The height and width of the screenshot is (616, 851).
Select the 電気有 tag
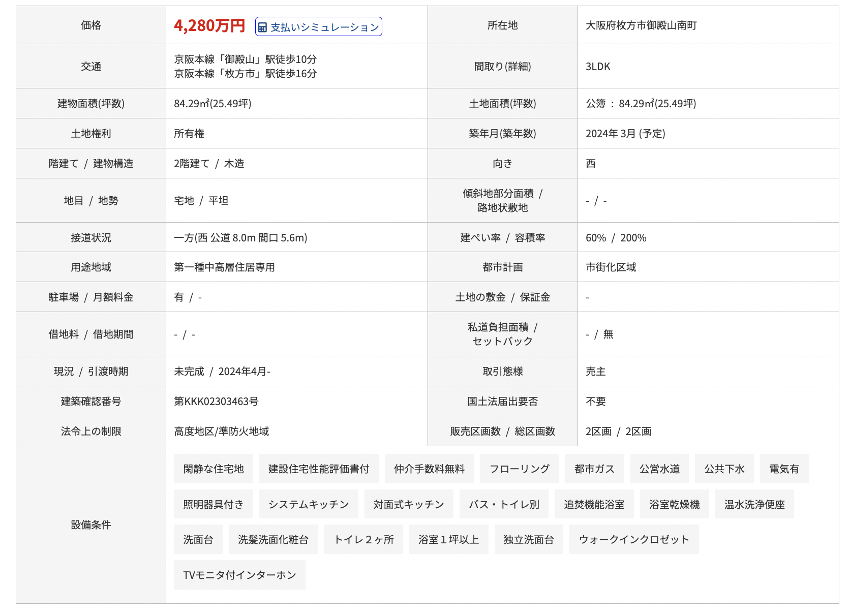coord(784,469)
